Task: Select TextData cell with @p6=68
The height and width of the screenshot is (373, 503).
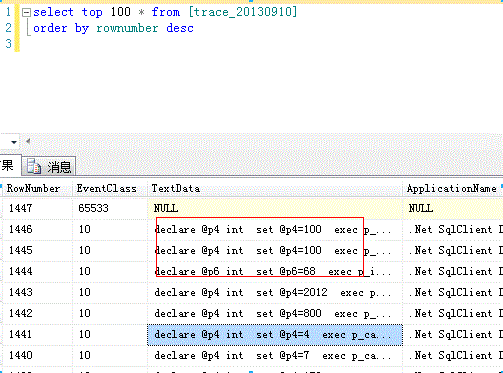Action: (275, 272)
